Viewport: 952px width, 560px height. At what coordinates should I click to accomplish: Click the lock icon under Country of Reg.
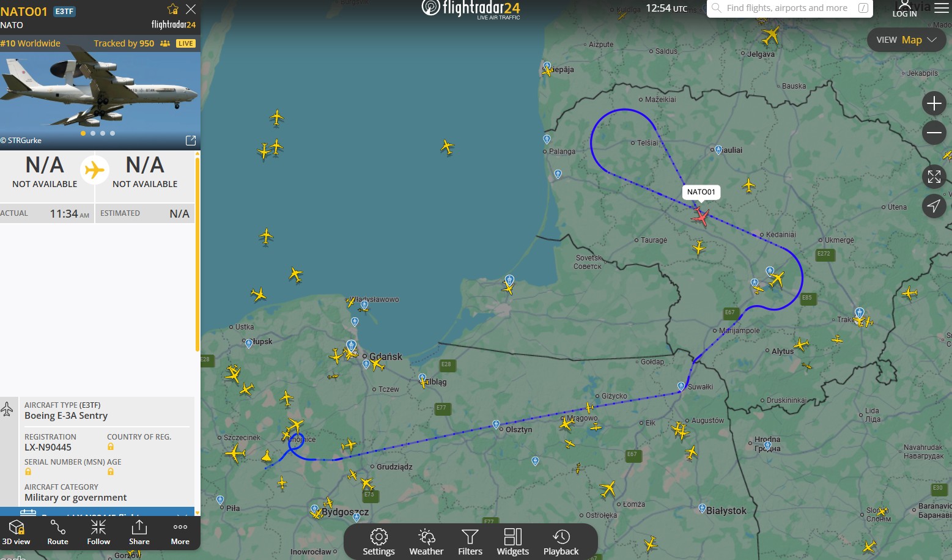coord(111,447)
